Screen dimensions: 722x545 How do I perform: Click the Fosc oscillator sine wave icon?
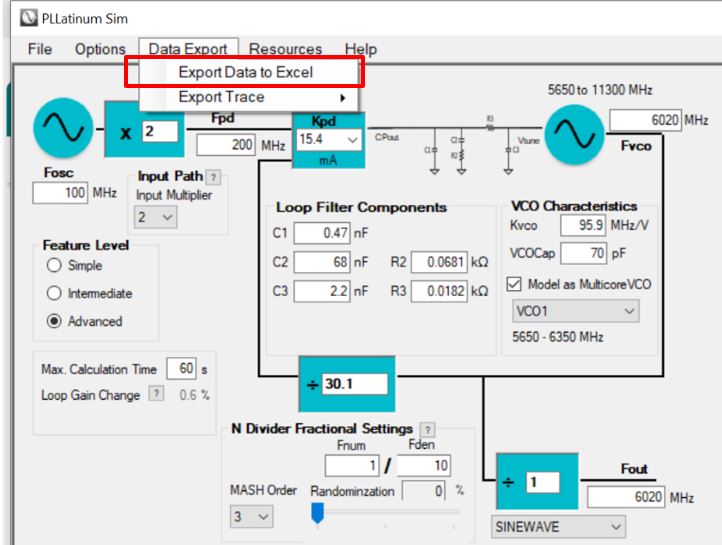64,131
